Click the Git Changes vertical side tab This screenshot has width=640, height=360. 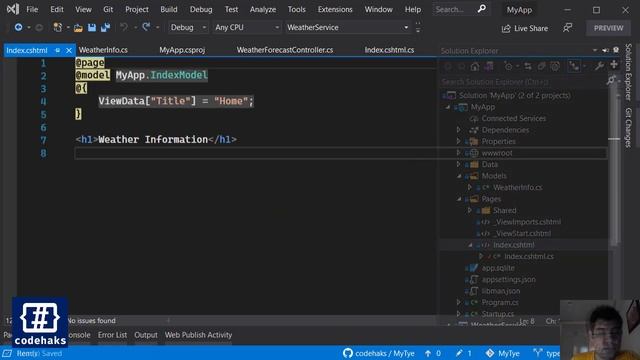click(x=629, y=127)
